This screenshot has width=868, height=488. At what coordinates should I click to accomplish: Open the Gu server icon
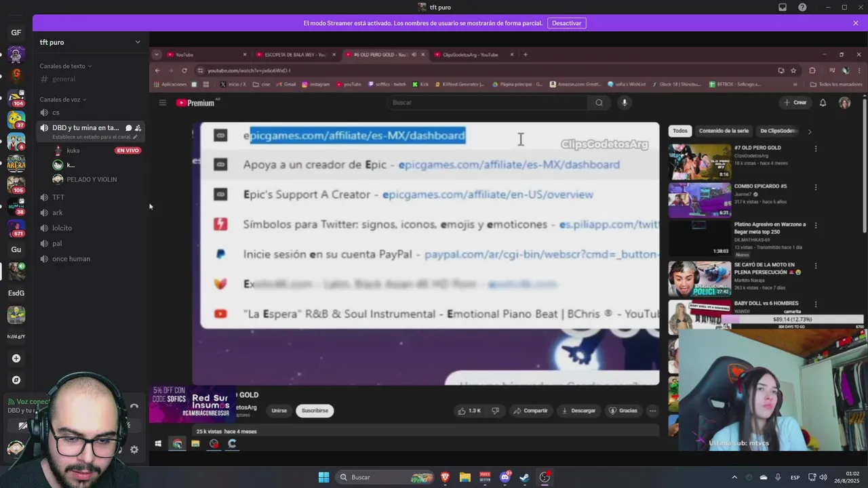tap(16, 249)
